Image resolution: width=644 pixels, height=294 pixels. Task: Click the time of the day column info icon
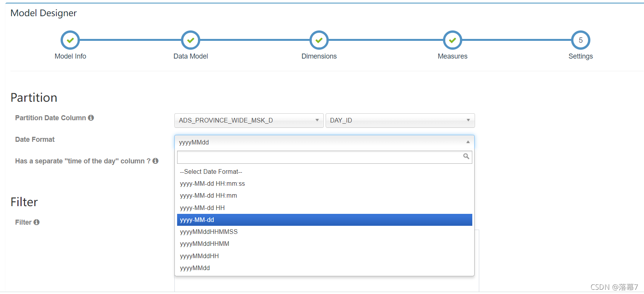pos(156,161)
